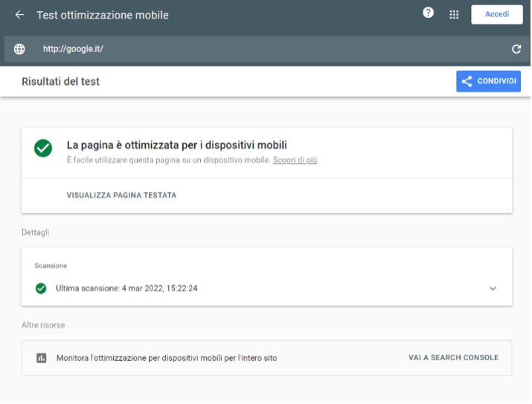
Task: Open the help question mark icon
Action: (428, 13)
